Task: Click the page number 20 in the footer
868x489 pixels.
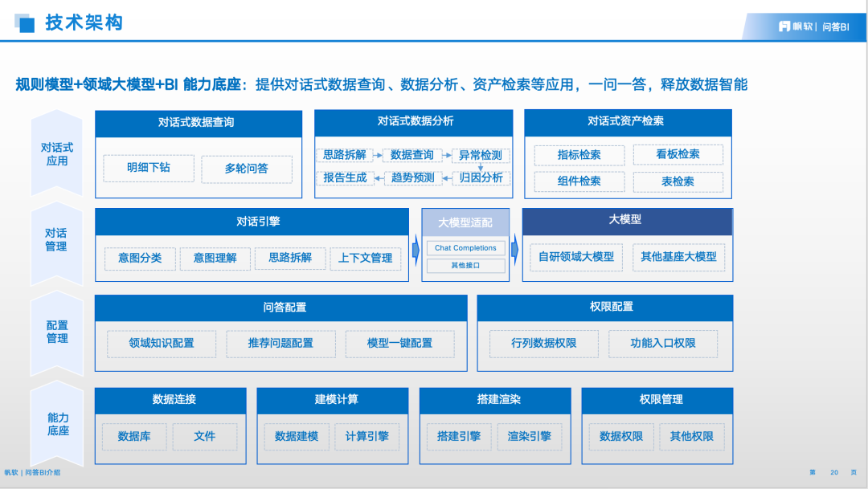Action: [x=834, y=472]
